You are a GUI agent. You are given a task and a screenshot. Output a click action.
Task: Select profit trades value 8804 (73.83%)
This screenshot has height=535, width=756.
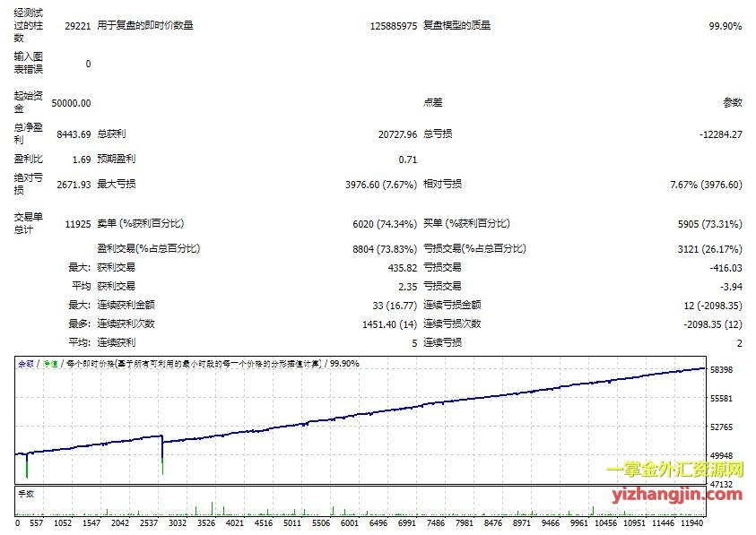[x=385, y=249]
